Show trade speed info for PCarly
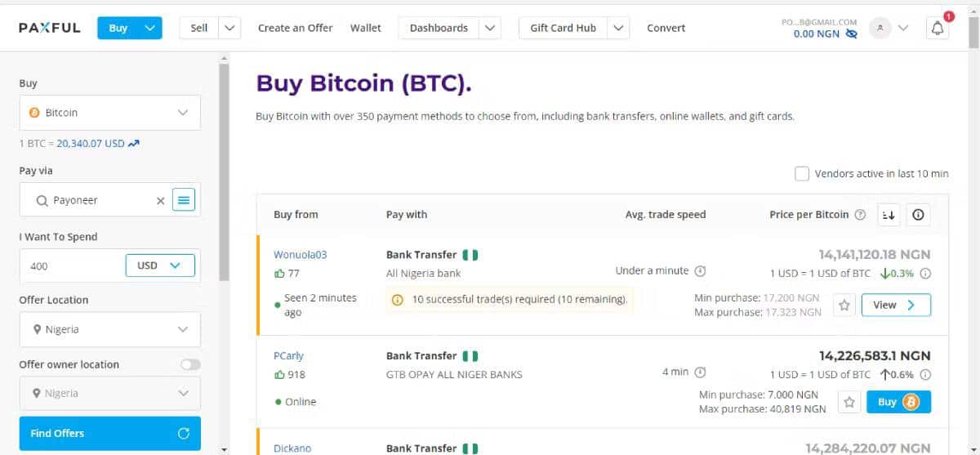Viewport: 980px width, 455px height. (x=700, y=372)
